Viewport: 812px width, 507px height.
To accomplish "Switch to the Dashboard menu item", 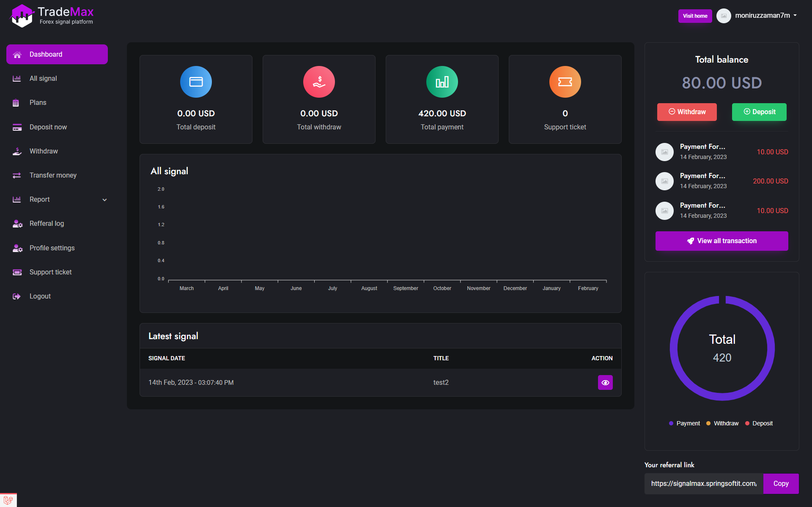I will pos(45,54).
